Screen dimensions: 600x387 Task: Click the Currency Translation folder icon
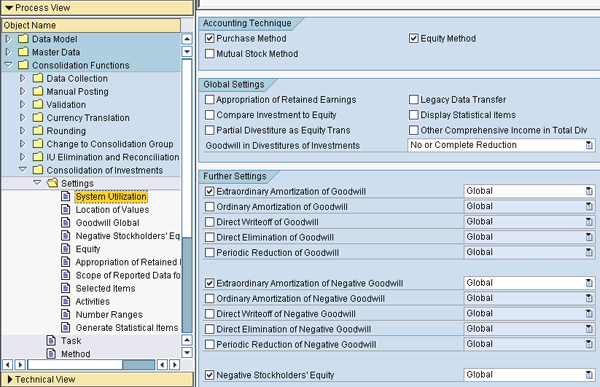pyautogui.click(x=38, y=117)
